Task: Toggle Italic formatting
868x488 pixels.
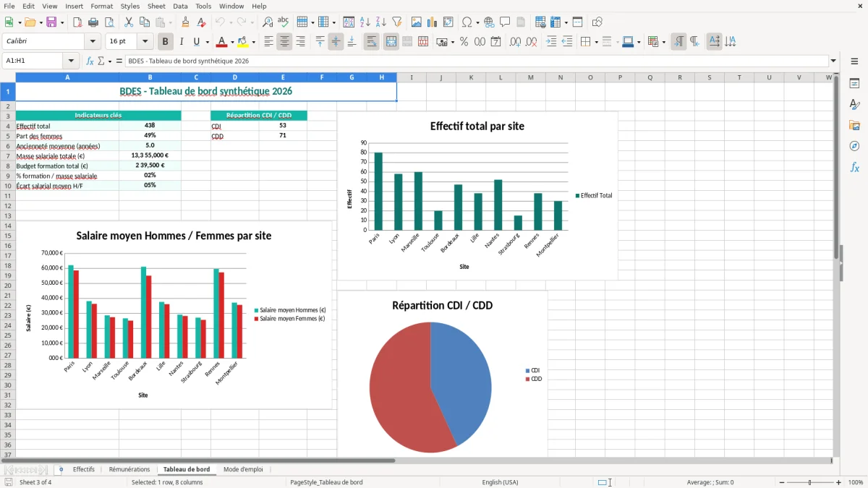Action: [181, 42]
